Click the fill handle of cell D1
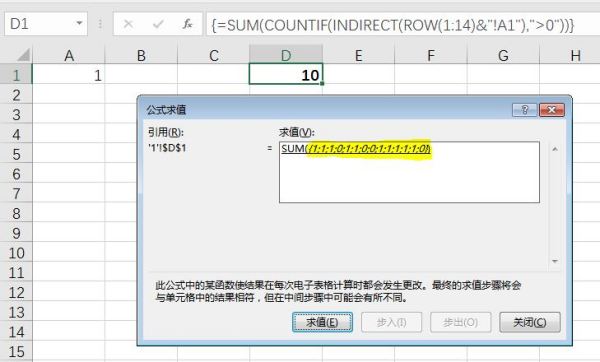The width and height of the screenshot is (600, 362). click(322, 84)
